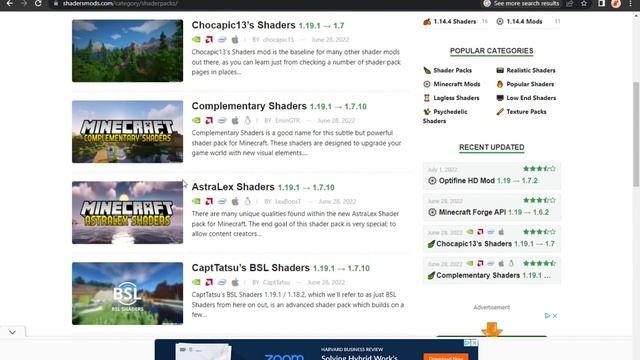Collapse bottom ad with chevron
Image resolution: width=640 pixels, height=360 pixels.
click(x=13, y=332)
